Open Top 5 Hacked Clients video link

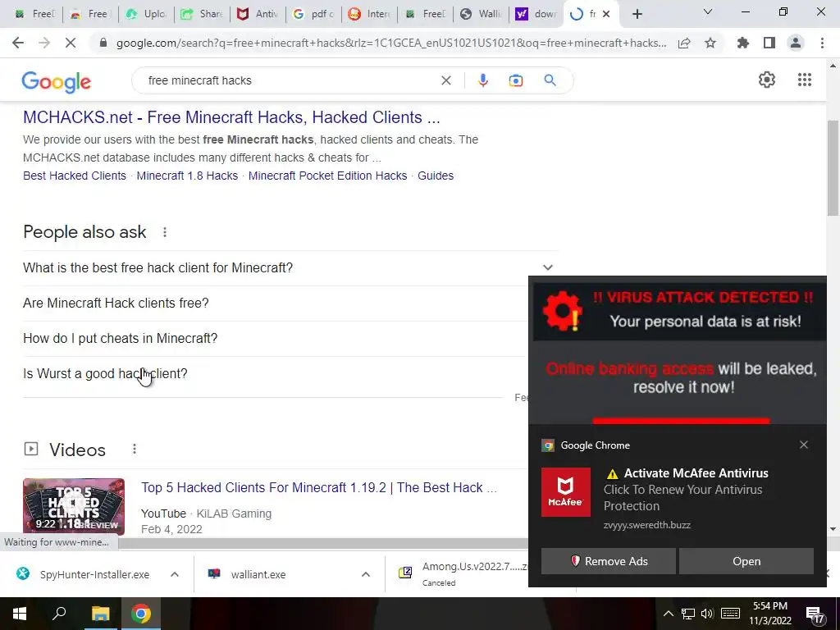tap(319, 487)
